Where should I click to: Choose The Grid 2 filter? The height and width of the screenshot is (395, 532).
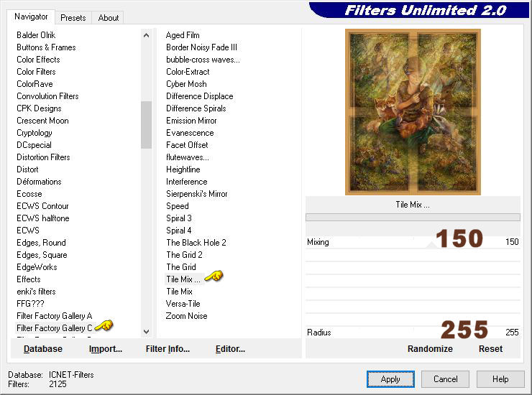click(x=184, y=255)
